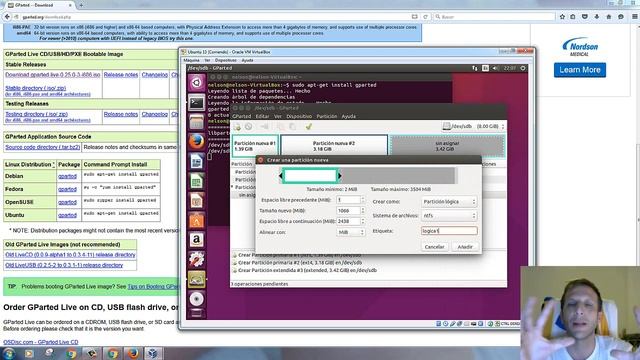Open LibreOffice Calc in the launcher
The image size is (640, 360).
pyautogui.click(x=196, y=181)
